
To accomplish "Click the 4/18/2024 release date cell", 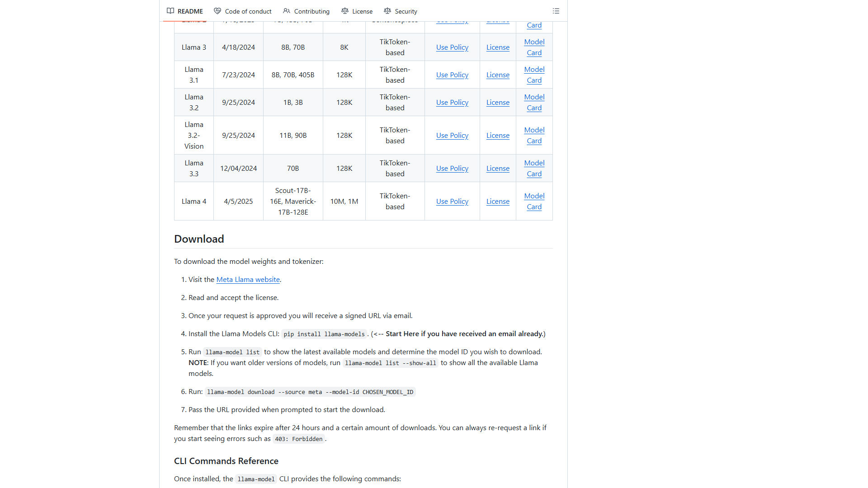I will 238,47.
